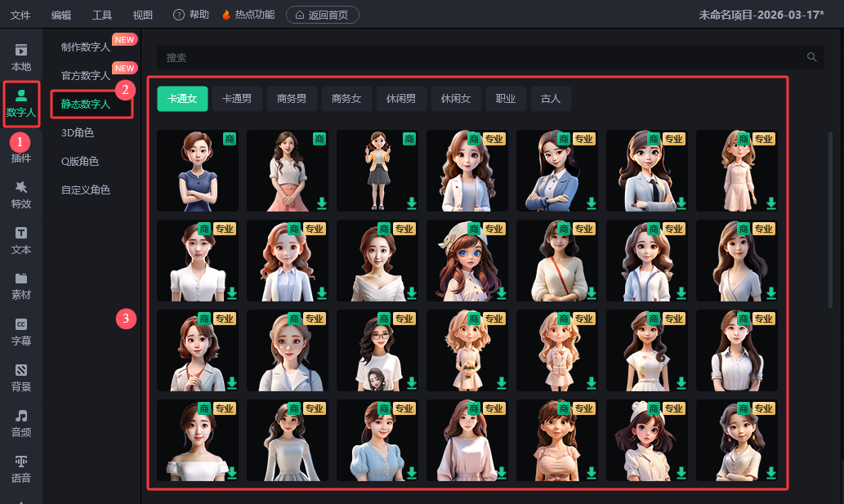844x504 pixels.
Task: Open the 文本 text panel
Action: (21, 240)
